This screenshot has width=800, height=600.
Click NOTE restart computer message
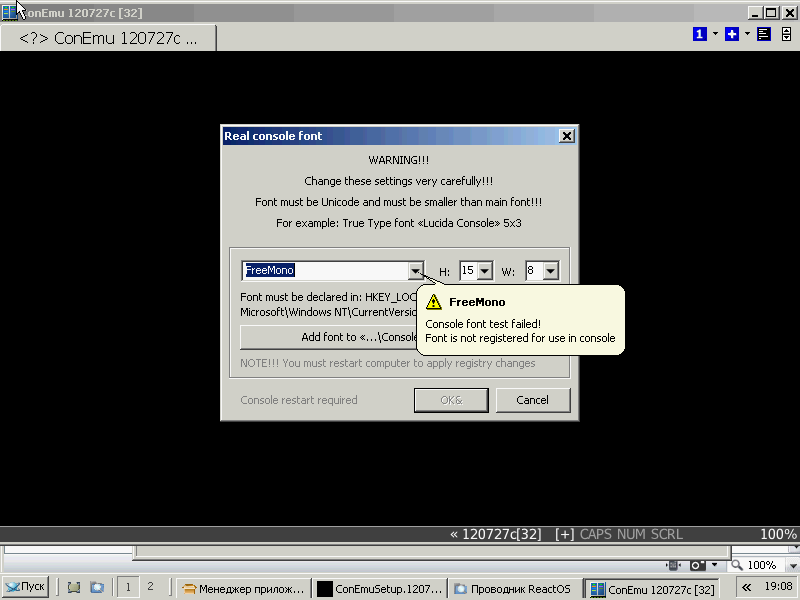click(x=388, y=363)
